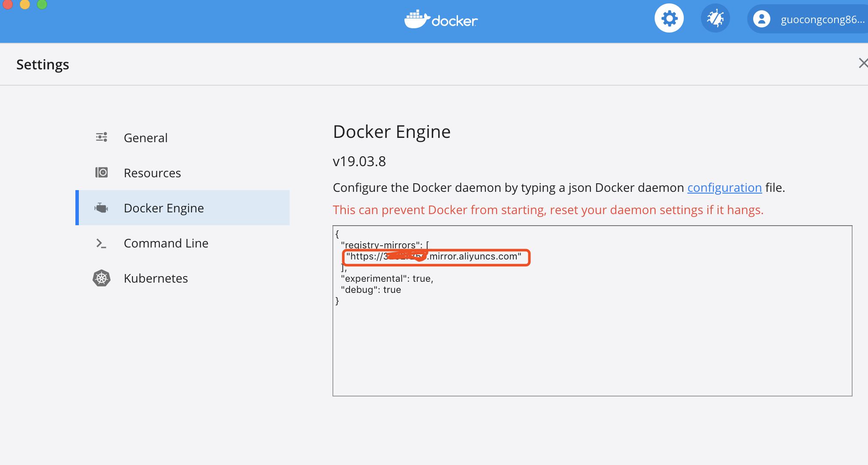The image size is (868, 465).
Task: Click the Resources icon in the sidebar
Action: (102, 172)
